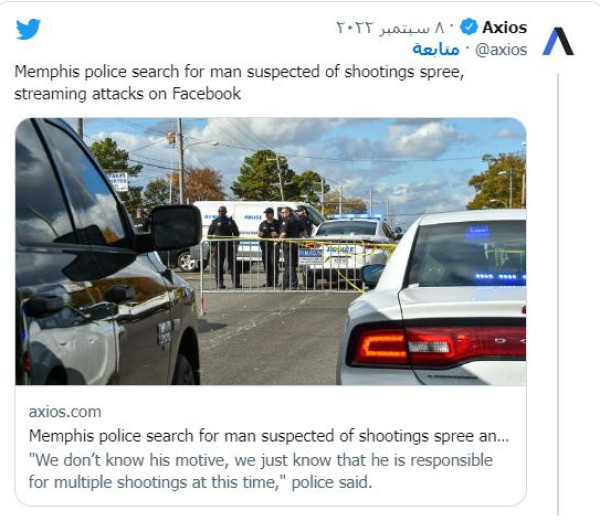
Task: Click the police quote card description
Action: pos(260,470)
